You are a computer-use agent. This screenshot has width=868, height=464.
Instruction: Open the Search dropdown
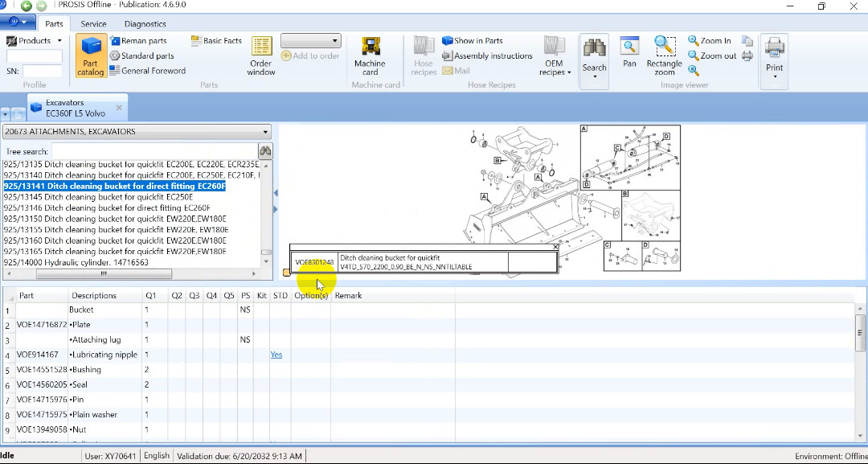click(595, 60)
